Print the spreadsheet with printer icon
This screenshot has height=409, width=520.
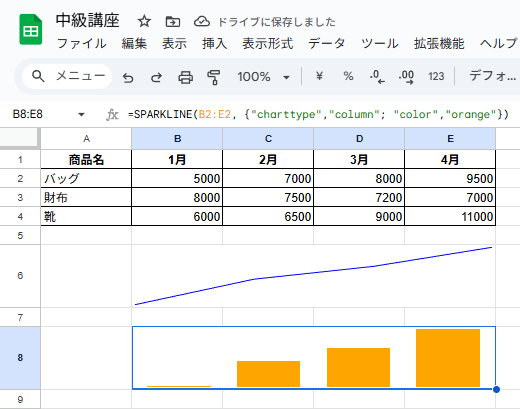tap(185, 77)
